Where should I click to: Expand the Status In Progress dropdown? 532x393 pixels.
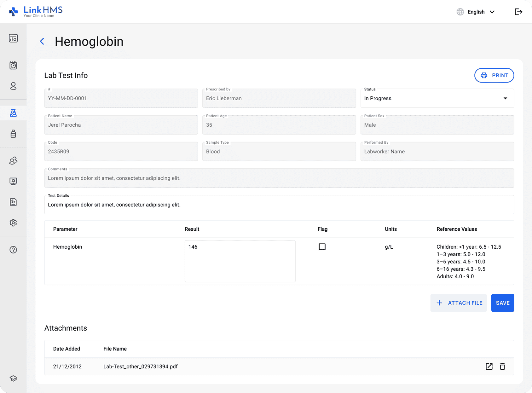[x=437, y=98]
